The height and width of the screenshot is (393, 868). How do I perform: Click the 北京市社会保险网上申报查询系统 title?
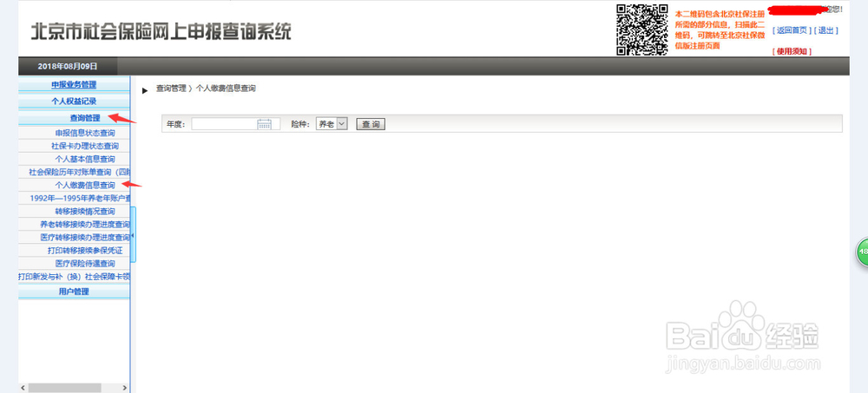coord(161,31)
